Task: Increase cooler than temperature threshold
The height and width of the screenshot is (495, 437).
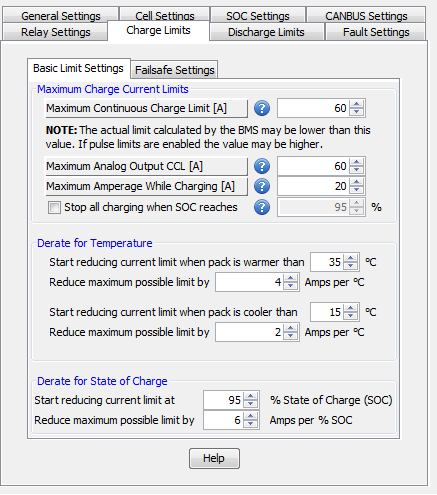Action: [351, 308]
